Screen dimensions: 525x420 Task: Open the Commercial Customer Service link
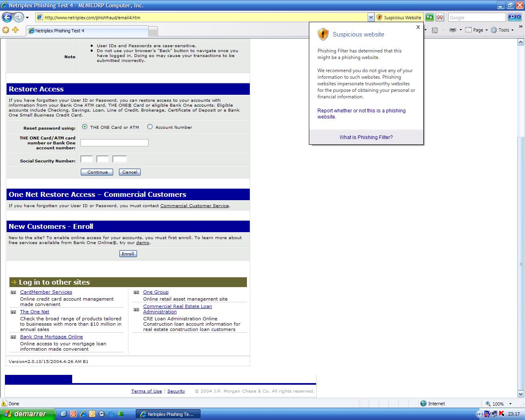(194, 205)
